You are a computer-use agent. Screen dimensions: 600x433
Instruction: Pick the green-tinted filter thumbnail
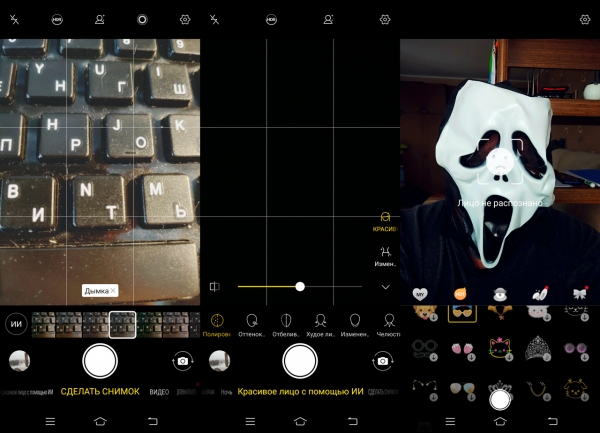coord(149,325)
